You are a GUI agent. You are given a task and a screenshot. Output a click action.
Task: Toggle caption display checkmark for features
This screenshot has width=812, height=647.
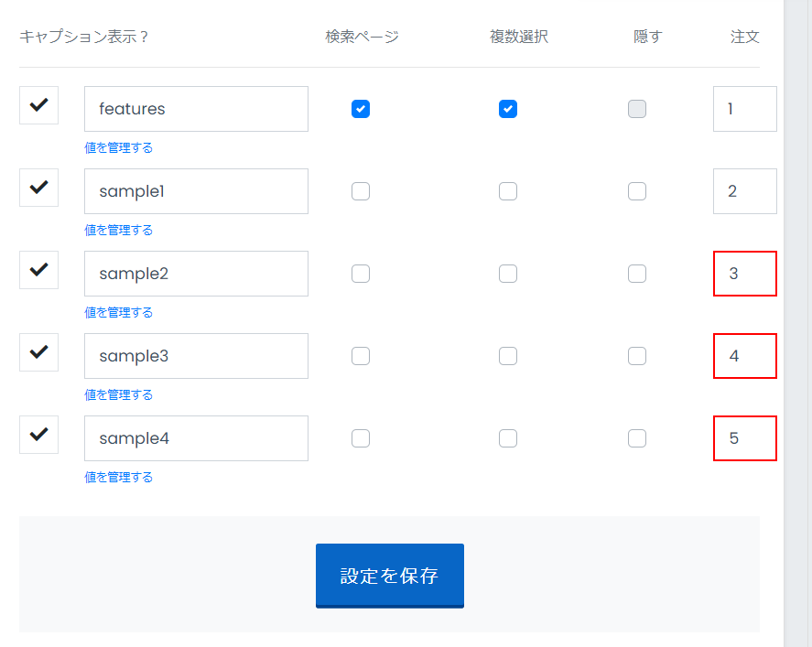pyautogui.click(x=38, y=105)
